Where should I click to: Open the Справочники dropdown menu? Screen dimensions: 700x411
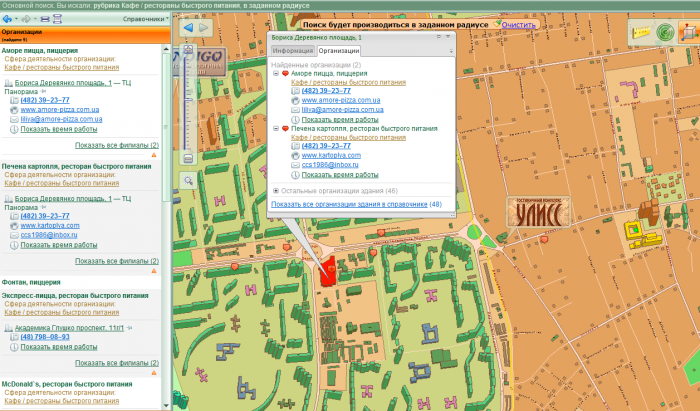coord(146,19)
